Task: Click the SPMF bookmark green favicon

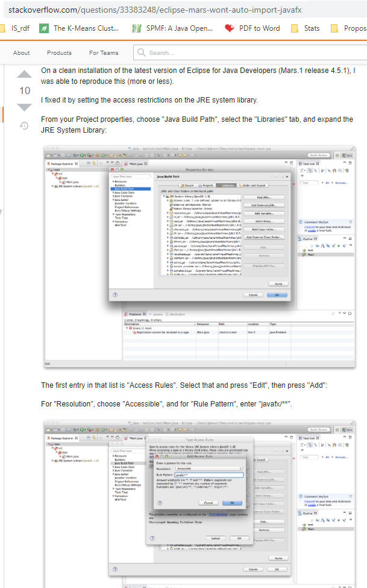Action: coord(137,28)
